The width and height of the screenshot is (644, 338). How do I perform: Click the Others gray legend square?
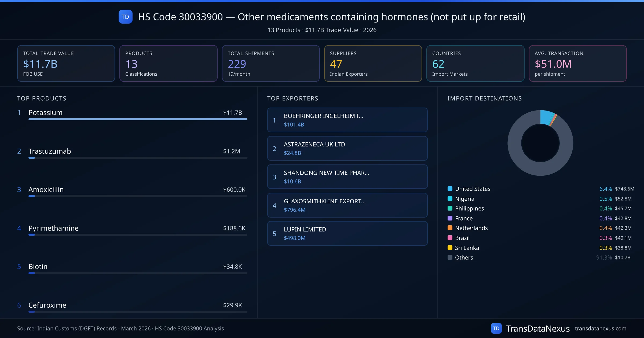450,257
